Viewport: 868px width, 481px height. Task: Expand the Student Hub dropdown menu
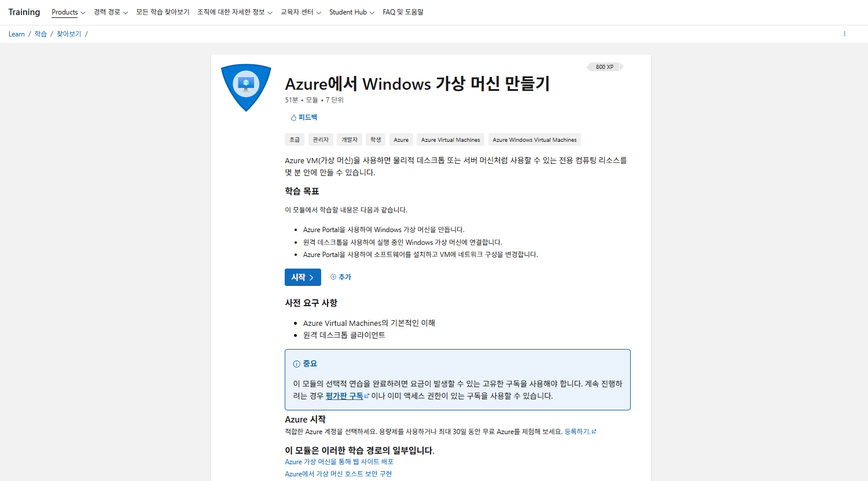click(352, 12)
